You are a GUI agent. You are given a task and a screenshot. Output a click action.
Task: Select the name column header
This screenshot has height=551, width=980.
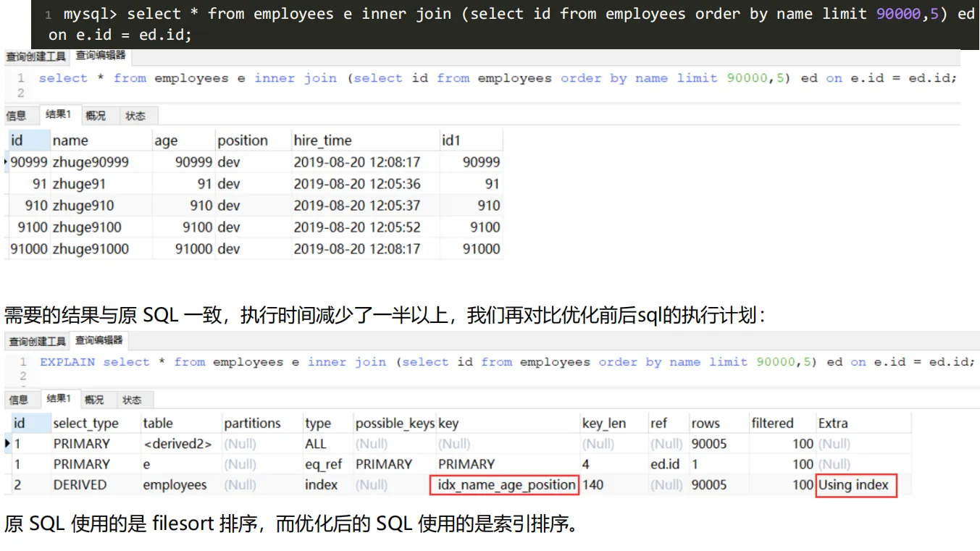click(101, 140)
